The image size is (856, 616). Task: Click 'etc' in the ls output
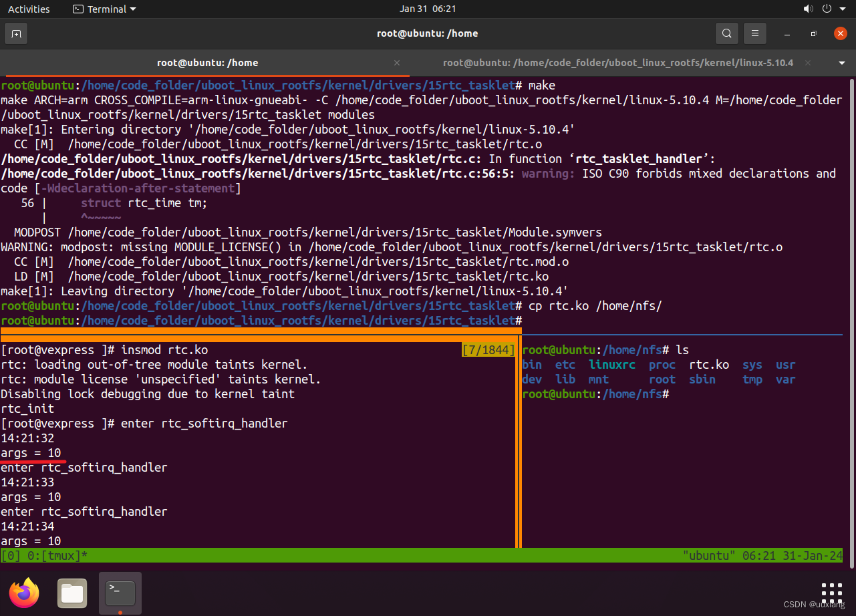pyautogui.click(x=565, y=365)
